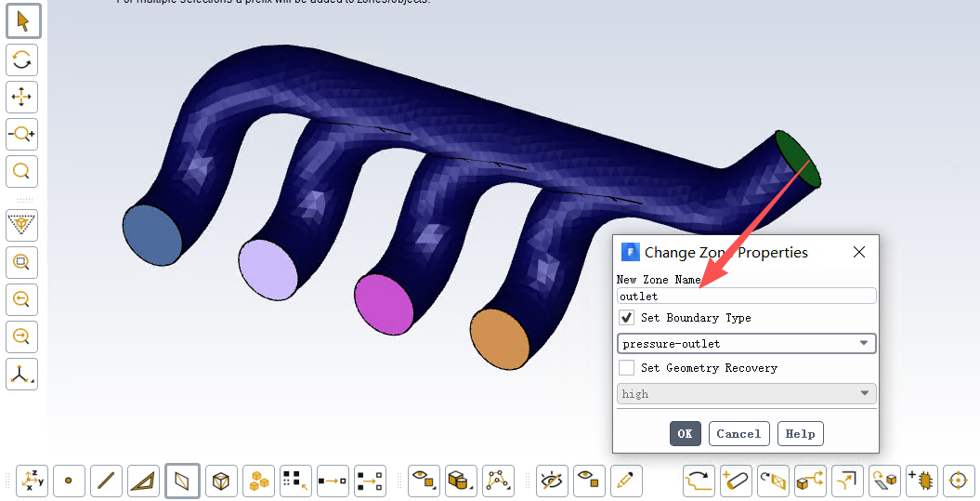The width and height of the screenshot is (980, 501).
Task: Close the Change Zone Properties dialog
Action: [859, 252]
